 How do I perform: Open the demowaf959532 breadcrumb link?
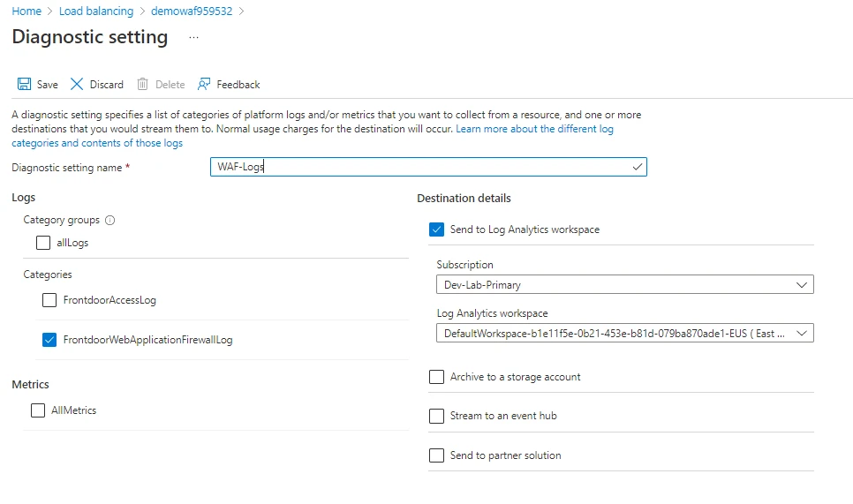pos(192,11)
